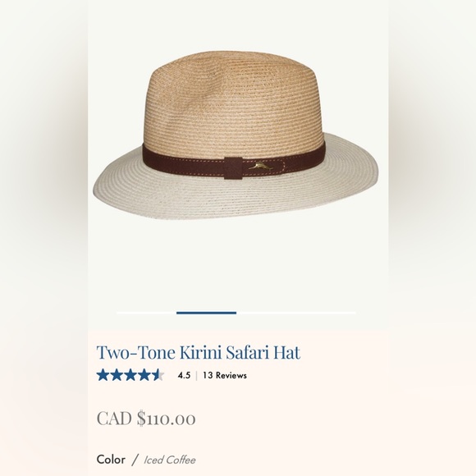This screenshot has width=476, height=476.
Task: Click the first blue rating star
Action: (103, 375)
